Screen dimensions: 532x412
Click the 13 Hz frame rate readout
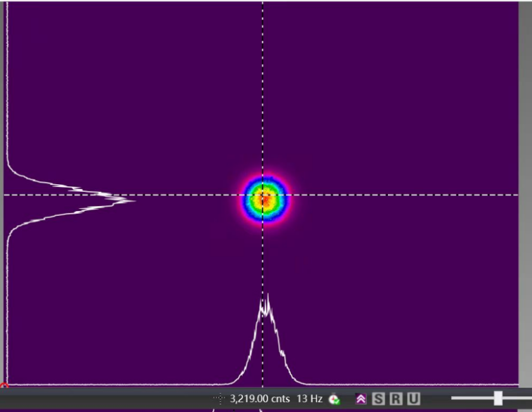[x=309, y=399]
